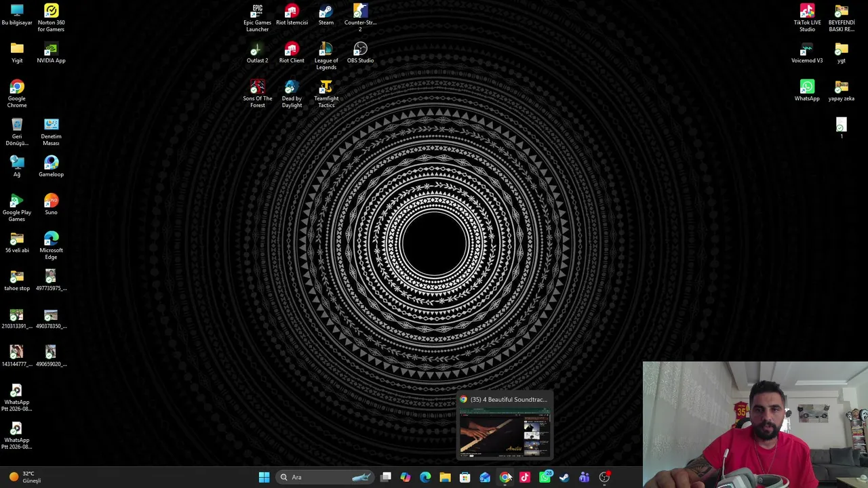The image size is (868, 488).
Task: Open the weather widget showing 32°C Güneşli
Action: pos(26,477)
